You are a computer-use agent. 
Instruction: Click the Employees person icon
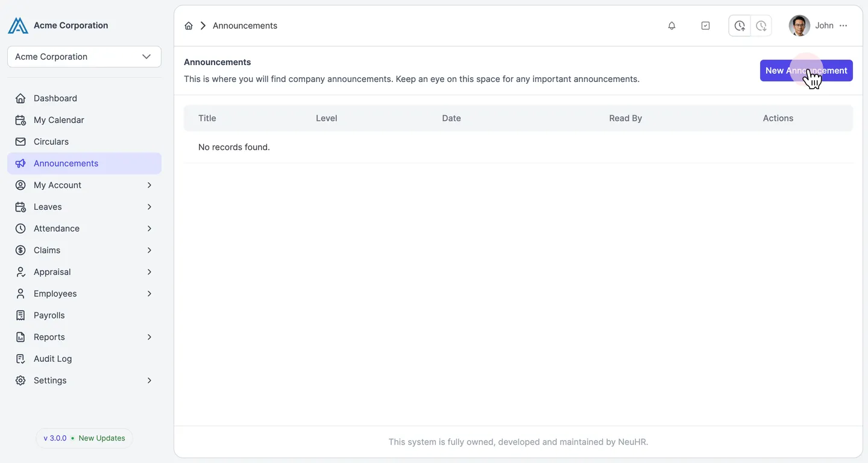(20, 294)
